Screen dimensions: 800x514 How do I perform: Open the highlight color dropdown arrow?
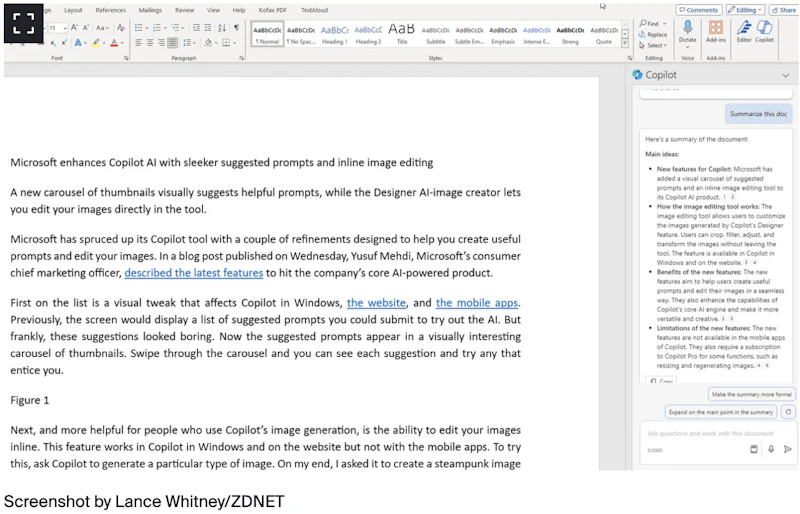[104, 43]
